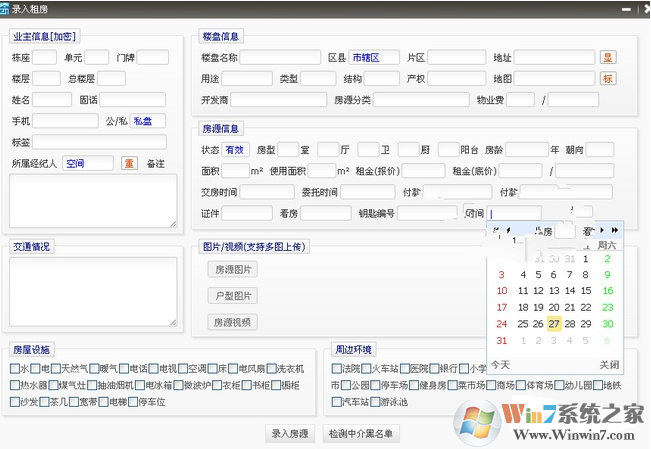Open the 状态 dropdown showing 有效

(x=234, y=149)
